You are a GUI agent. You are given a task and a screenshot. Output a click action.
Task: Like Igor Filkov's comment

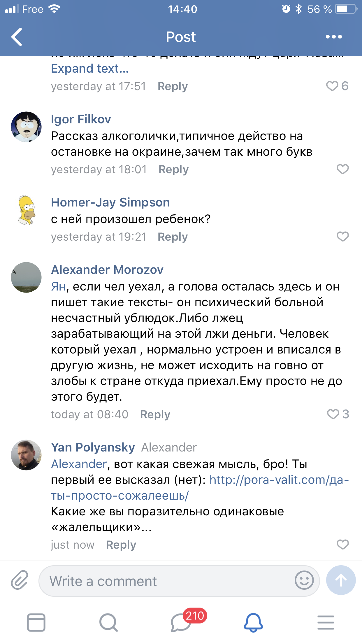coord(342,169)
